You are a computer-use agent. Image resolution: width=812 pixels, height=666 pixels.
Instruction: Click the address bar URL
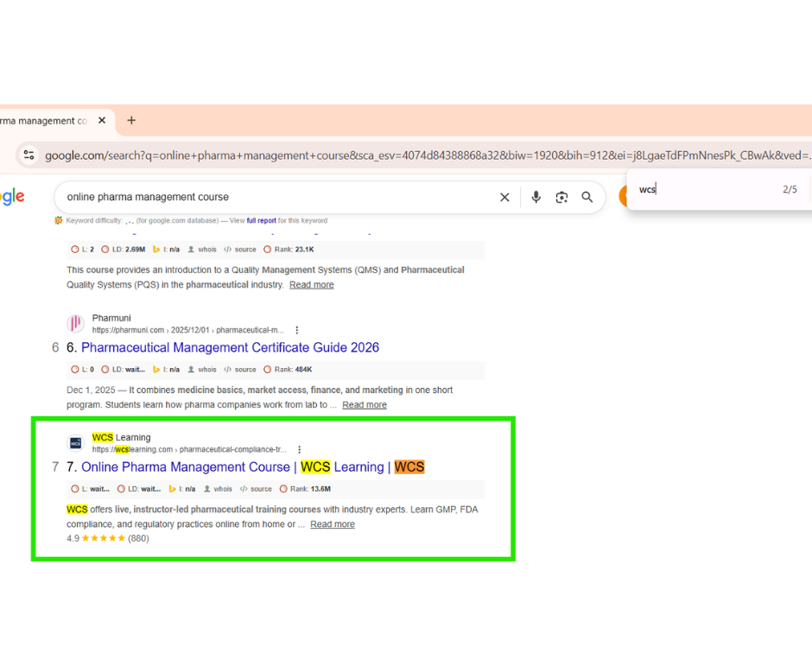[428, 155]
